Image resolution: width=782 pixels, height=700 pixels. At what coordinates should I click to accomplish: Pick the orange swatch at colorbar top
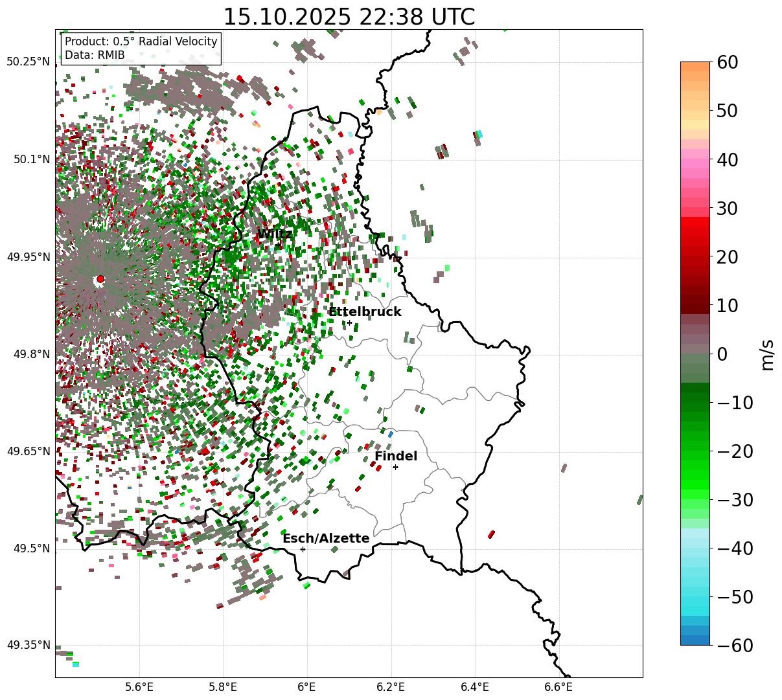[695, 67]
